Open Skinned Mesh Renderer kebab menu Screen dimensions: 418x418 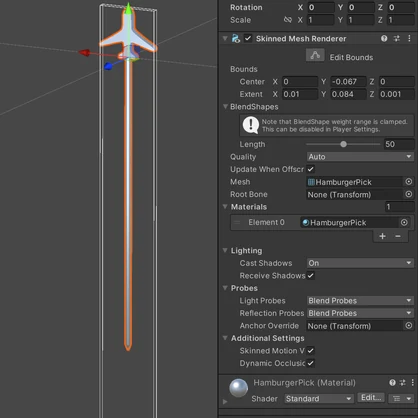409,39
